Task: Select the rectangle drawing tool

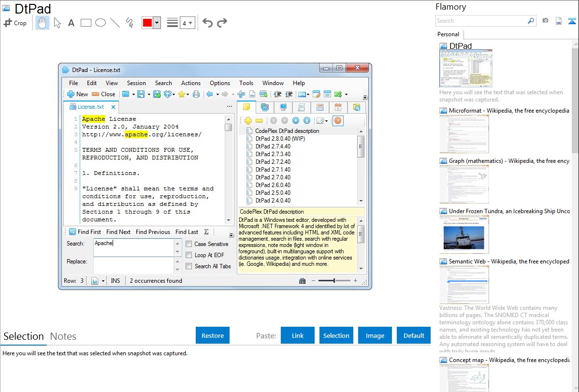Action: click(x=86, y=23)
